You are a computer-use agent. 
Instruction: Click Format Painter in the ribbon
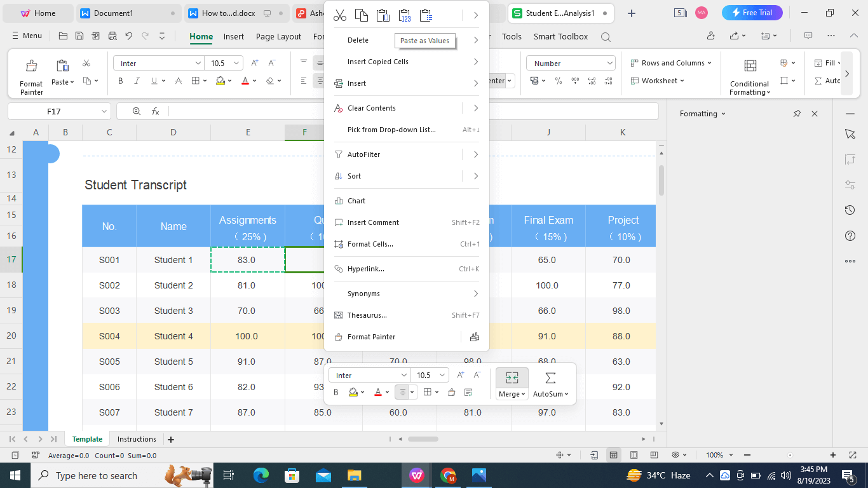click(31, 76)
